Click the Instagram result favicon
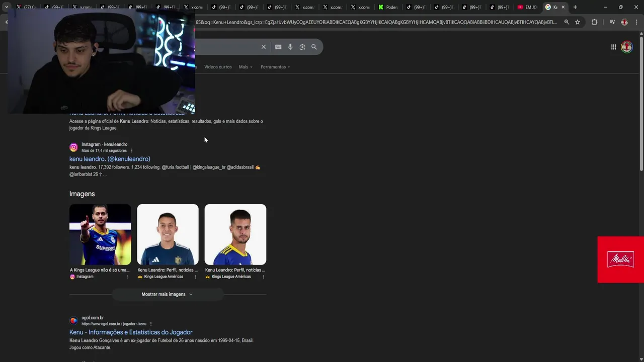The width and height of the screenshot is (644, 362). pyautogui.click(x=73, y=147)
